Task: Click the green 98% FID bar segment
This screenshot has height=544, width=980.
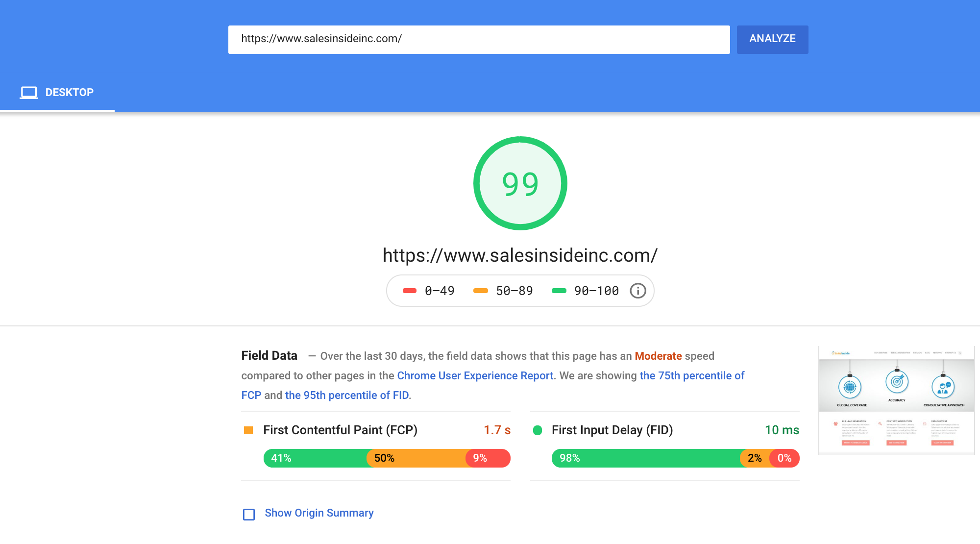Action: 646,458
